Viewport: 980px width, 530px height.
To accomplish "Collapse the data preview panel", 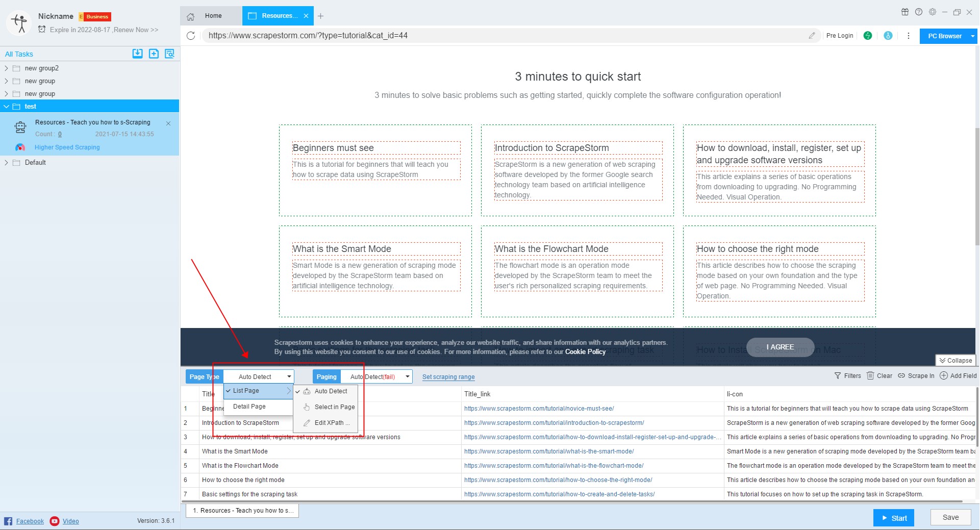I will coord(955,361).
